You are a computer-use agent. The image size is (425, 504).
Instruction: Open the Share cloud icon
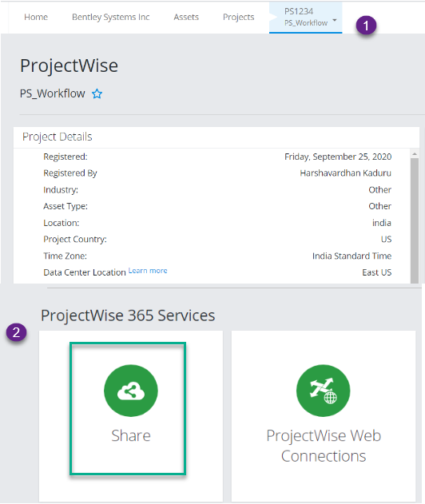pyautogui.click(x=131, y=391)
